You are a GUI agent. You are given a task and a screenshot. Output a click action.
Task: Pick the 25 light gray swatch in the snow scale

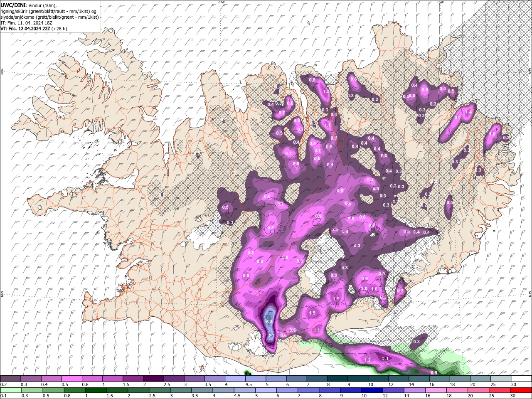coord(500,379)
